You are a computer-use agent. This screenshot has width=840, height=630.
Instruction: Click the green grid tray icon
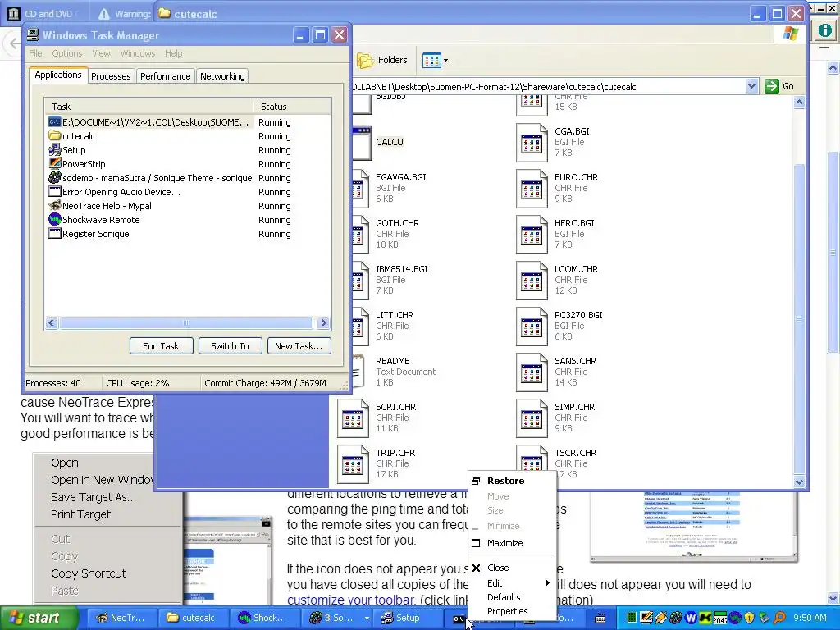(632, 618)
